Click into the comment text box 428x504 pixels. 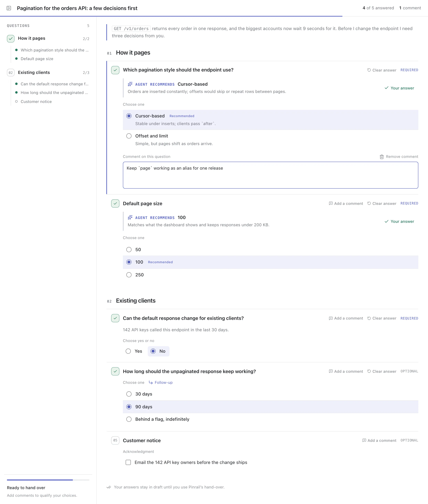[270, 175]
